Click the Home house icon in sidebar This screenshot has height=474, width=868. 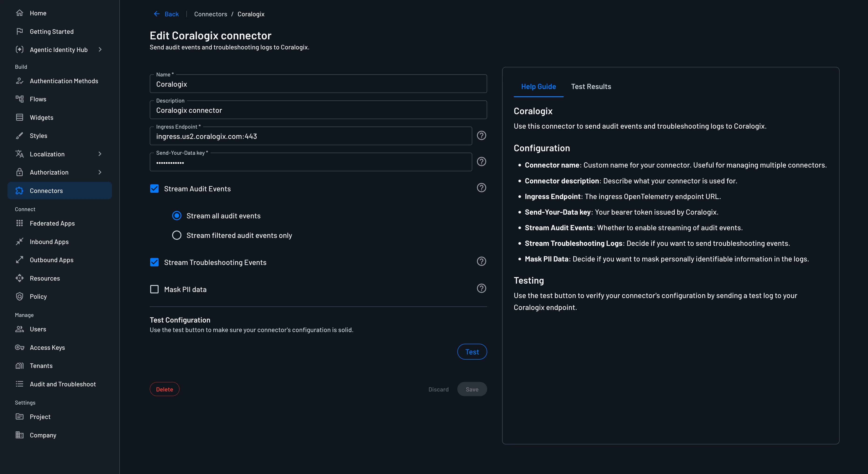click(x=20, y=13)
